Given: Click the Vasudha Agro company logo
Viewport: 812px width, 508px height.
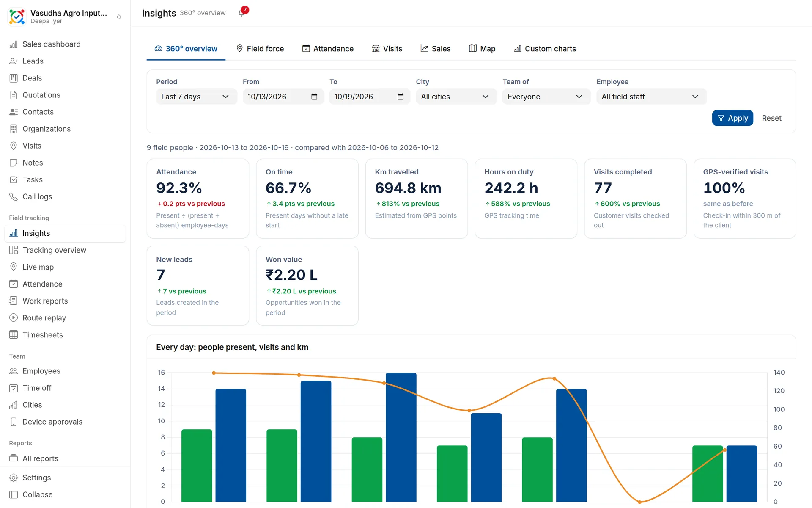Looking at the screenshot, I should (x=17, y=17).
